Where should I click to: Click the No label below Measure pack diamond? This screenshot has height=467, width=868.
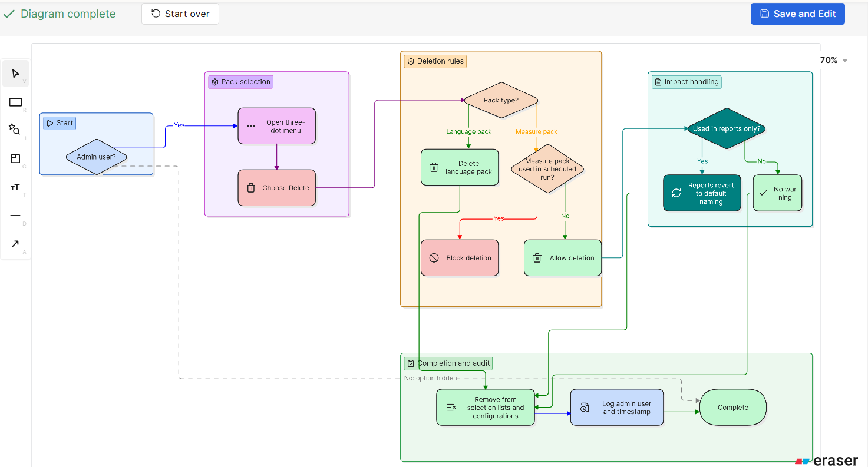click(x=565, y=216)
